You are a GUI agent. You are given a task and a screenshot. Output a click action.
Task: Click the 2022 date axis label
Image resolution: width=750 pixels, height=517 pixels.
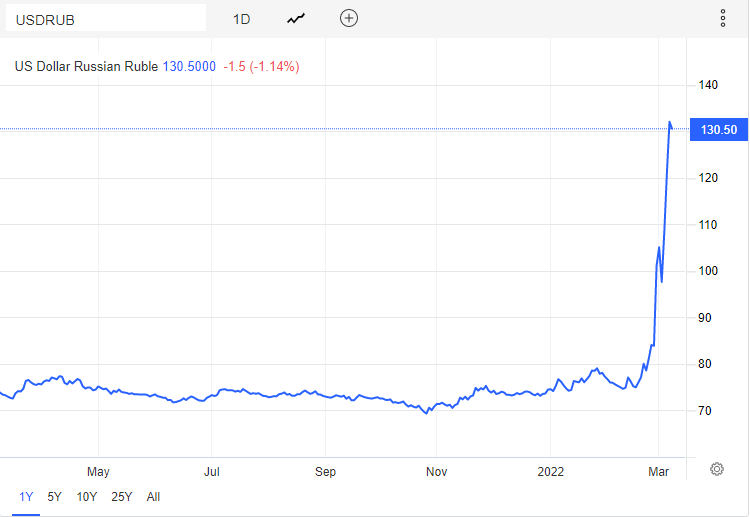551,472
